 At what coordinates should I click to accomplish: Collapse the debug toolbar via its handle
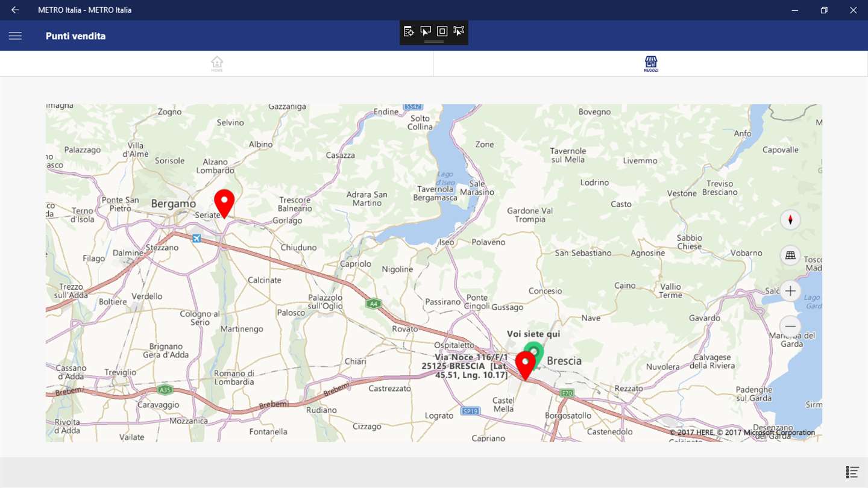coord(434,42)
